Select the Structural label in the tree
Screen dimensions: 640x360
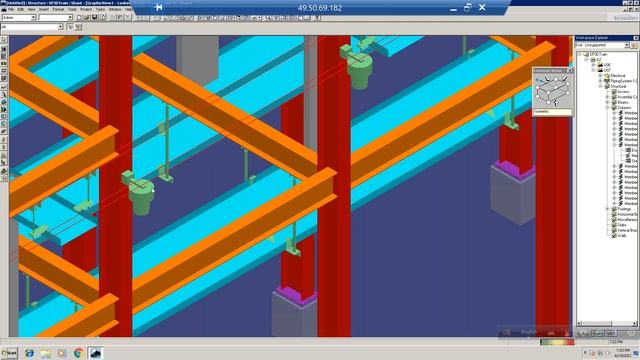pos(618,87)
